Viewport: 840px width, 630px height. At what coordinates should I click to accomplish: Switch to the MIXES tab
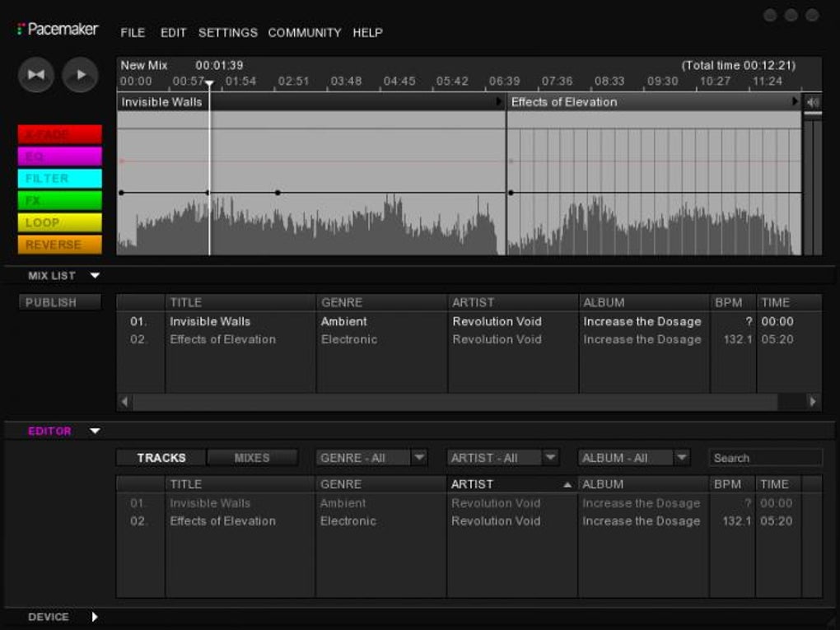252,458
